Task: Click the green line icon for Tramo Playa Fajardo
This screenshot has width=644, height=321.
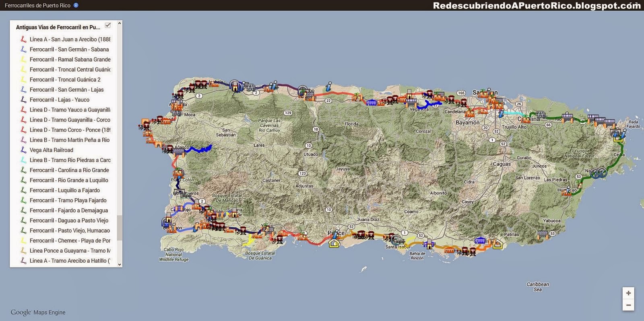Action: 23,200
